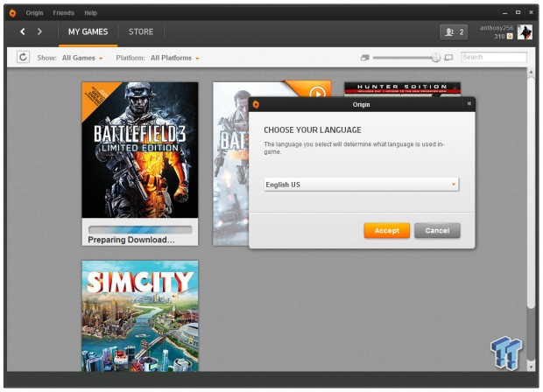
Task: Click the anthony256 profile avatar
Action: point(525,32)
